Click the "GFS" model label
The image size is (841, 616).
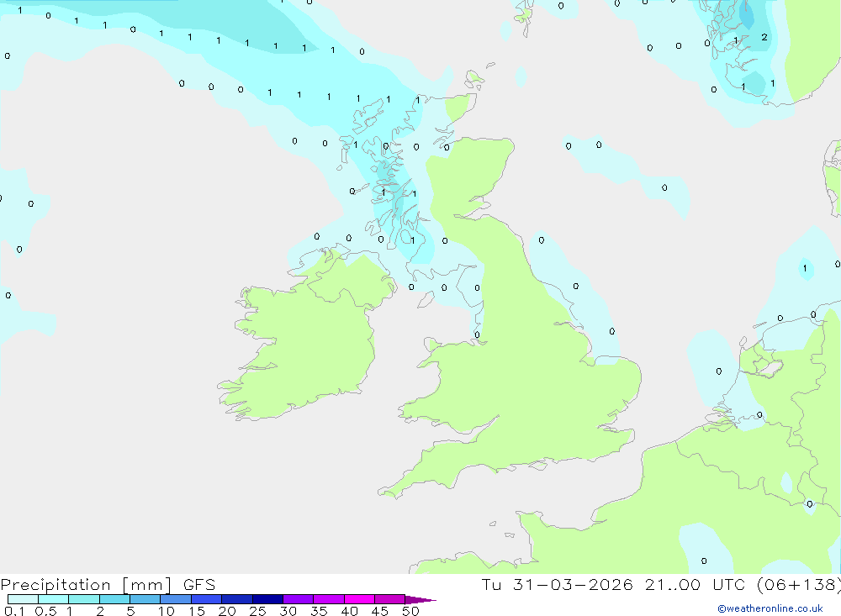(199, 585)
